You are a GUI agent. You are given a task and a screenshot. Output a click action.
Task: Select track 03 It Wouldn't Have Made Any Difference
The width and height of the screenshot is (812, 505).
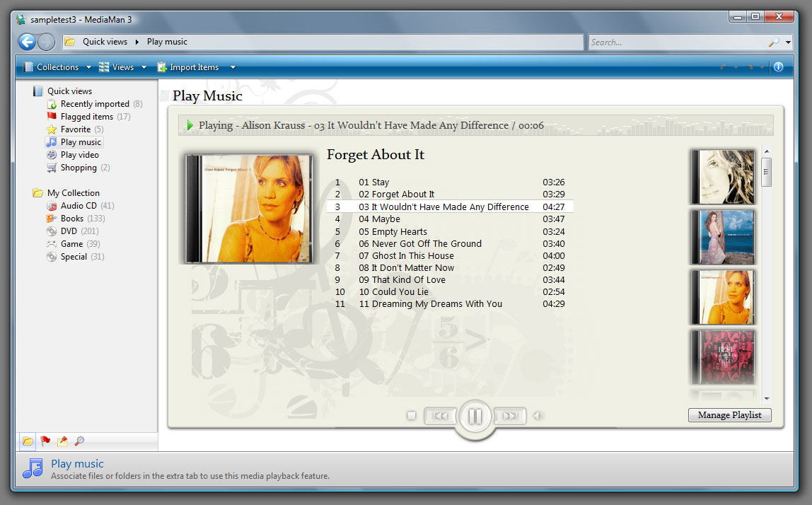coord(450,207)
